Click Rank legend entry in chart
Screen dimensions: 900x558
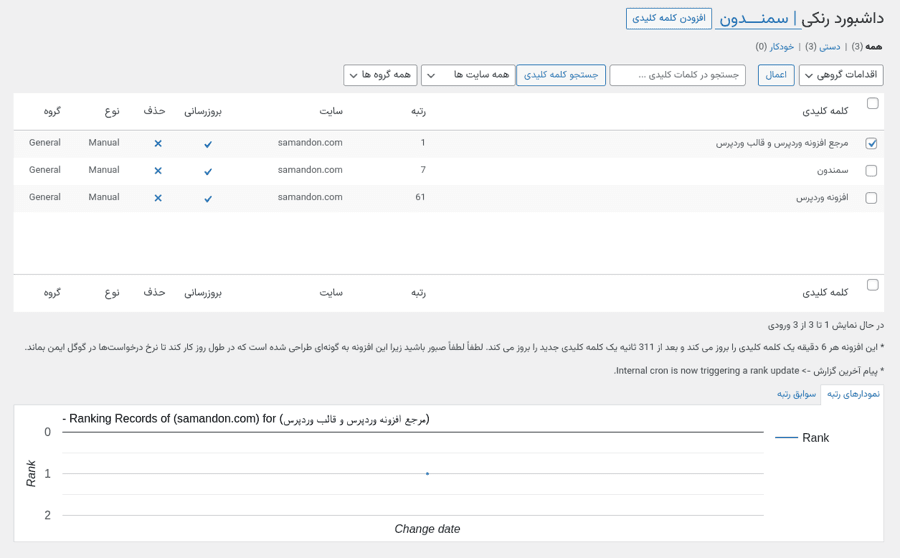click(802, 438)
